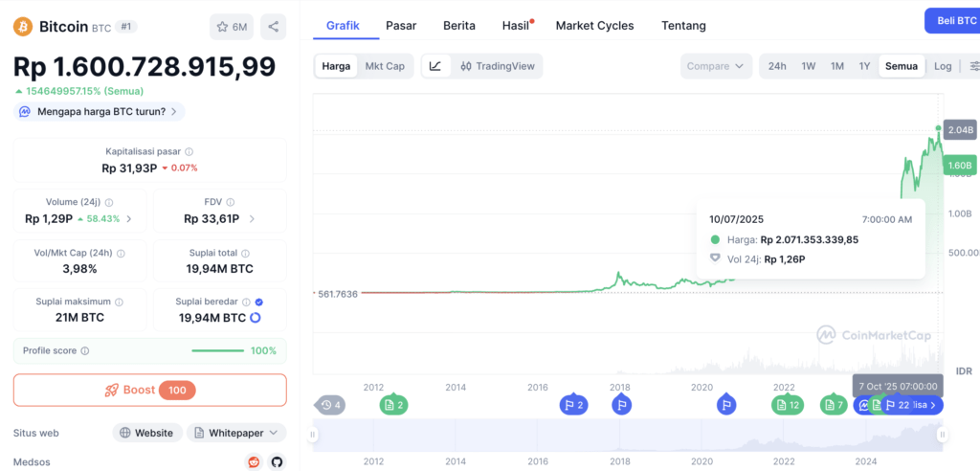Click the Boost 100 button
Viewport: 980px width, 471px height.
click(x=150, y=391)
